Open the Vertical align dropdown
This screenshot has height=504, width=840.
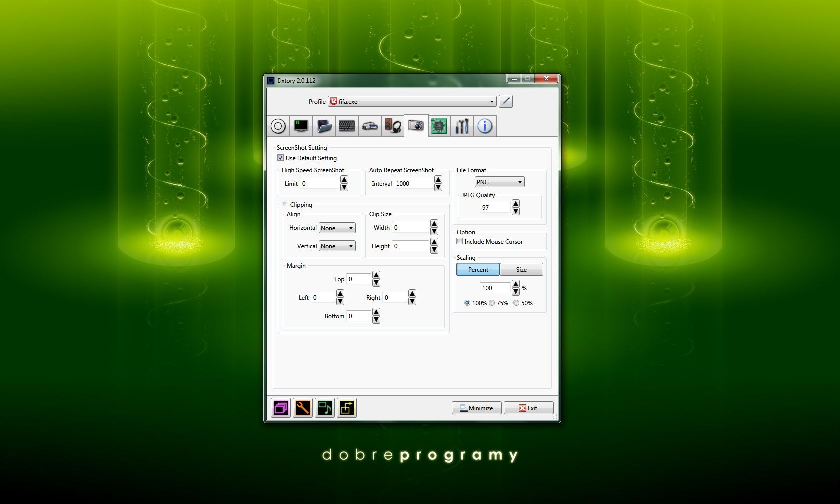click(337, 246)
